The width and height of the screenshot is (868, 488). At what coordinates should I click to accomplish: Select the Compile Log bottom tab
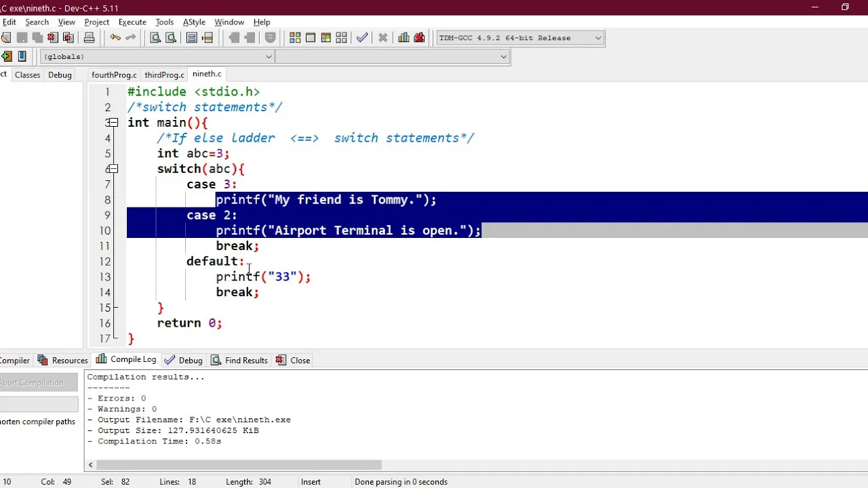pyautogui.click(x=126, y=359)
